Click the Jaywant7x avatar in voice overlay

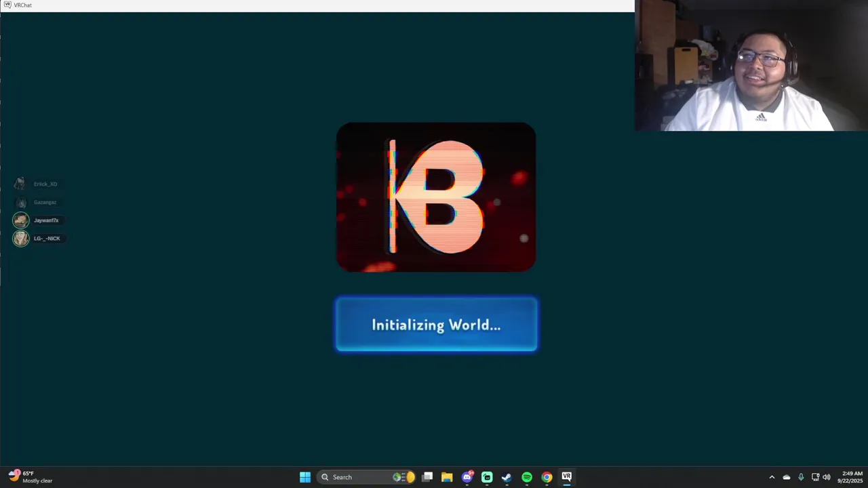point(21,220)
